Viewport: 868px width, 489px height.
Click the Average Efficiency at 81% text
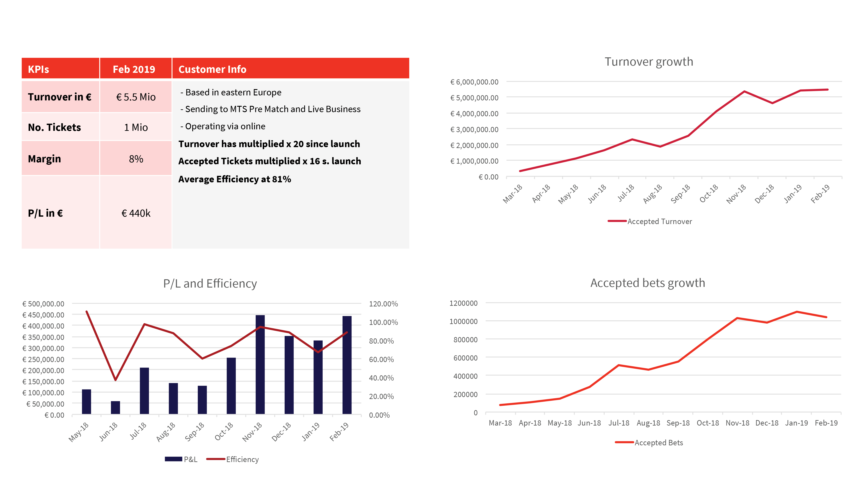pos(234,179)
